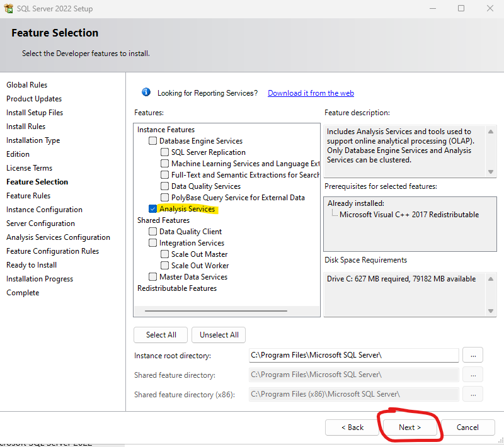Viewport: 504px width, 447px height.
Task: Click the Shared feature directory (x86) field
Action: pyautogui.click(x=353, y=394)
